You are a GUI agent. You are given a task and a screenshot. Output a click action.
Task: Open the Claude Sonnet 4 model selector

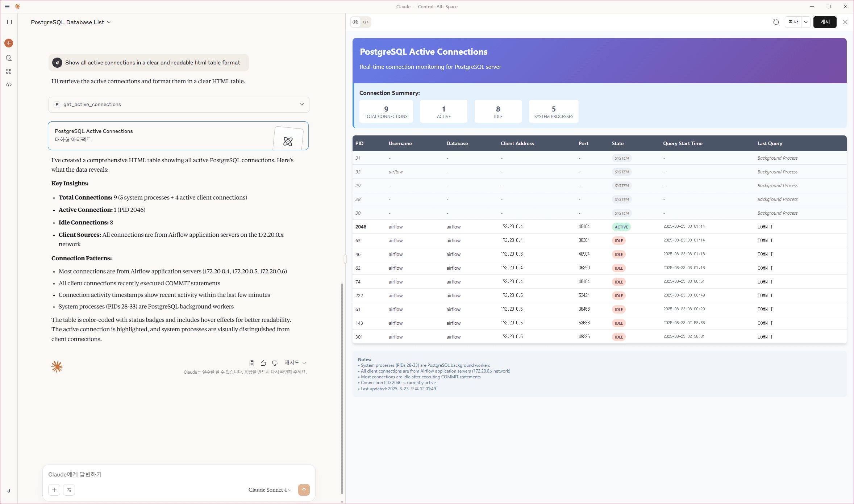270,490
